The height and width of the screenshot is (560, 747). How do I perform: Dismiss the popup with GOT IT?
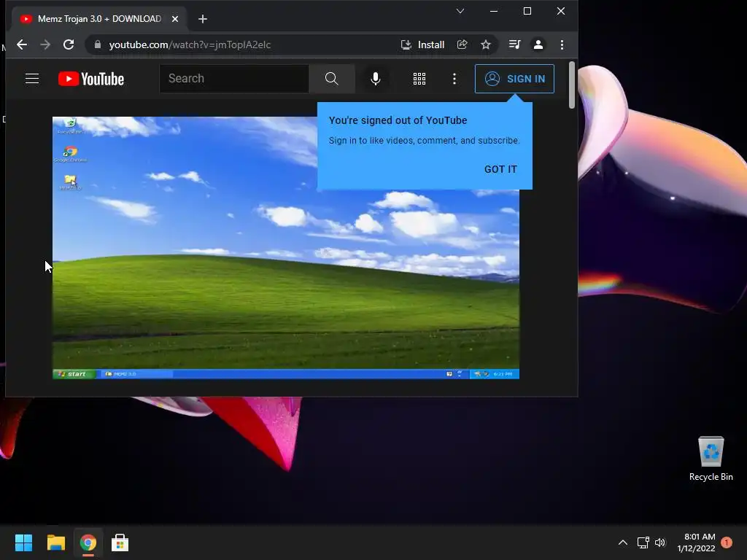(500, 169)
